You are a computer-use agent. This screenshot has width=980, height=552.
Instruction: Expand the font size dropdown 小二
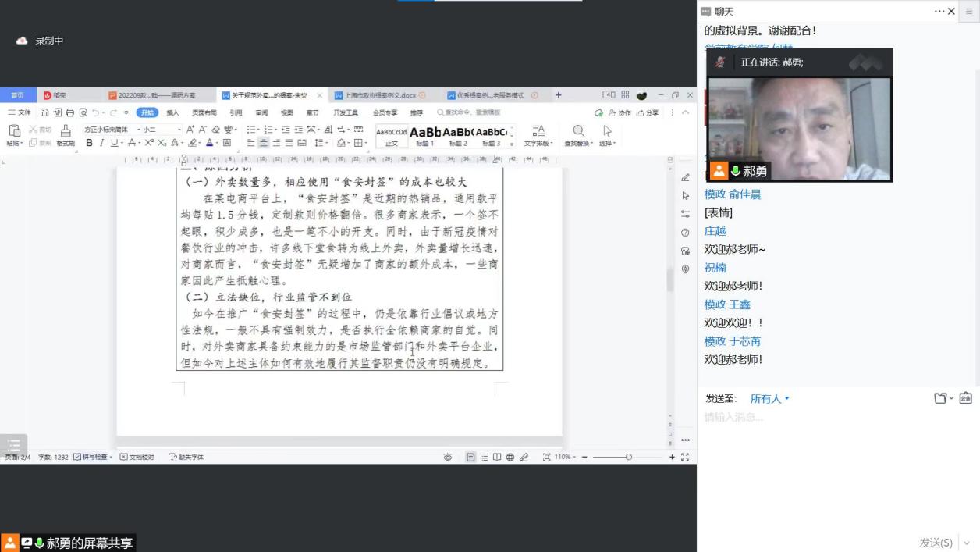(x=161, y=130)
